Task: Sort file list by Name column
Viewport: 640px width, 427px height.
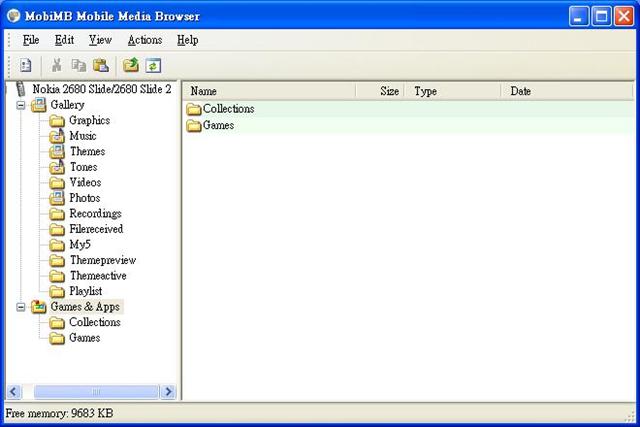Action: [267, 91]
